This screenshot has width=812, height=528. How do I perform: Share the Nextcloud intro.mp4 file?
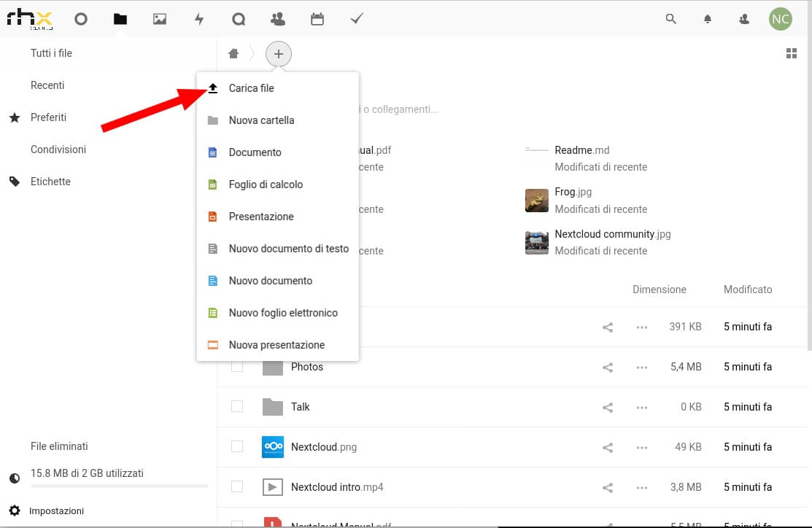[x=608, y=488]
